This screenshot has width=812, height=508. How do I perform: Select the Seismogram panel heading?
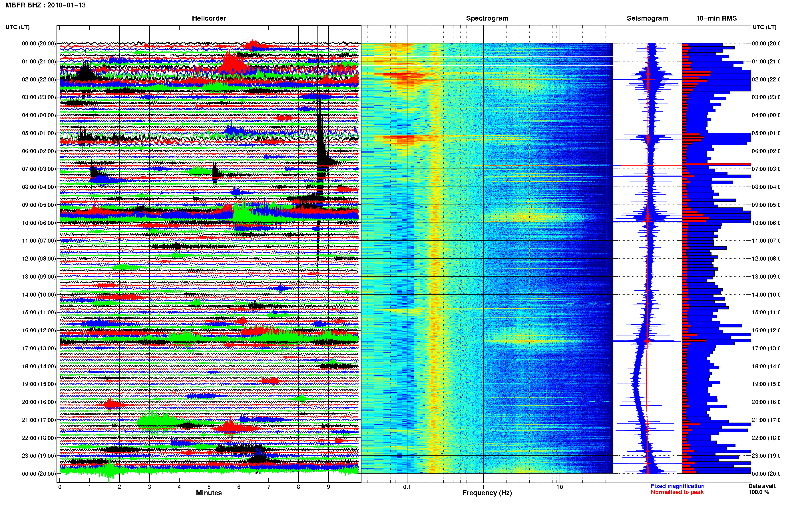tap(647, 18)
